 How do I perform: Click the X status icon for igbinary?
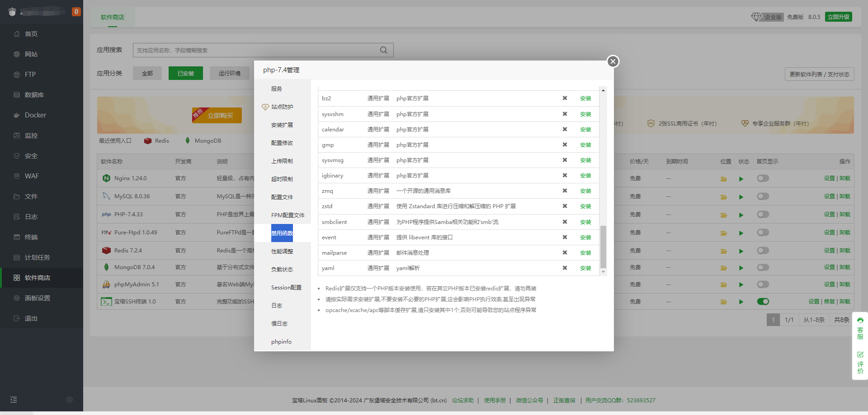tap(565, 175)
